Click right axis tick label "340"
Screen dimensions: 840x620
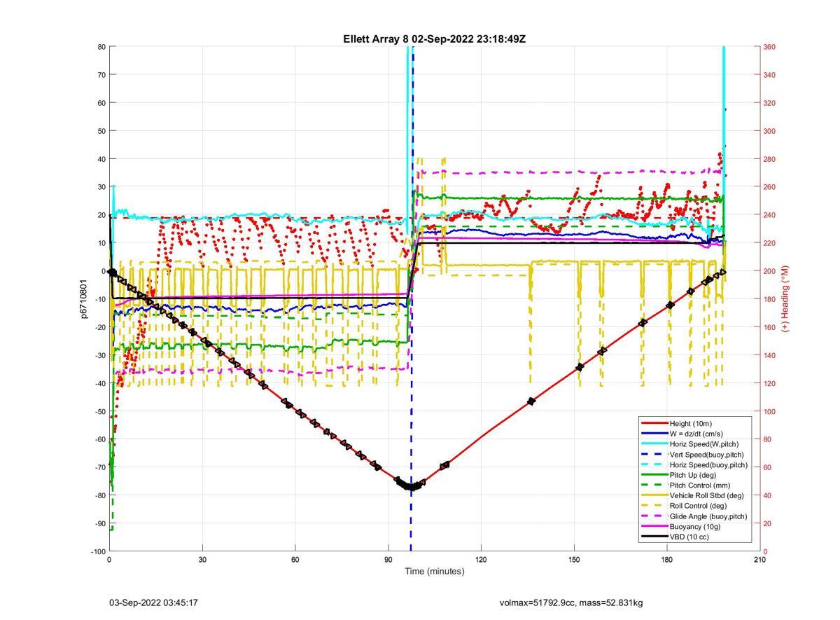tap(769, 75)
